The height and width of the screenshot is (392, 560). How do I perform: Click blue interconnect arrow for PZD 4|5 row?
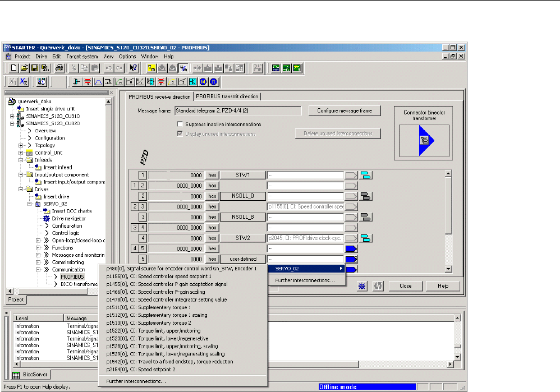click(351, 248)
